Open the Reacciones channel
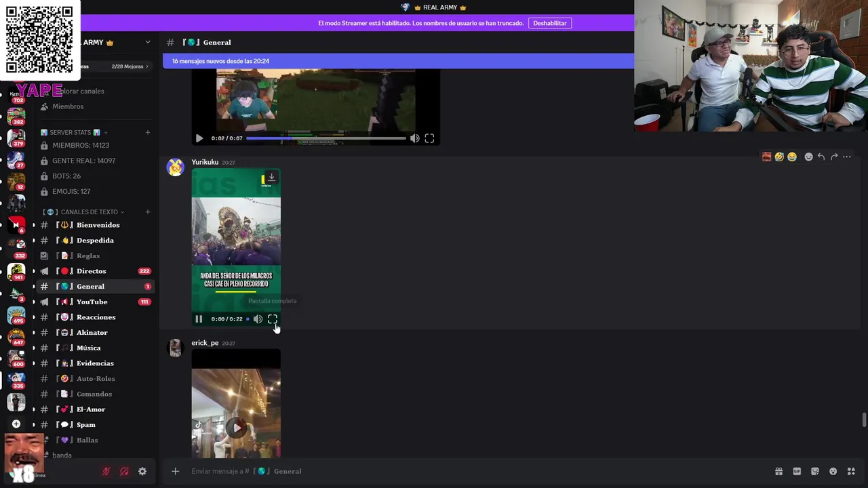 click(95, 317)
